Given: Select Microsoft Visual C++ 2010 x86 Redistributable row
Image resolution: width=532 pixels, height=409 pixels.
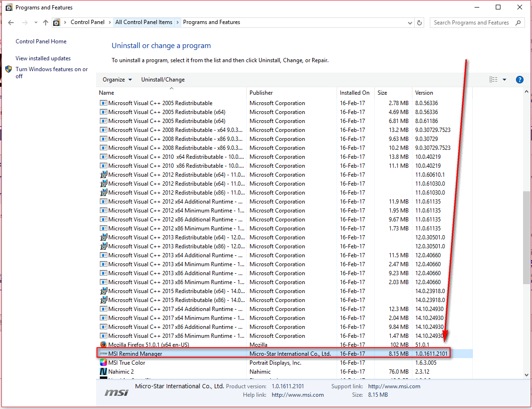Looking at the screenshot, I should click(x=284, y=166).
